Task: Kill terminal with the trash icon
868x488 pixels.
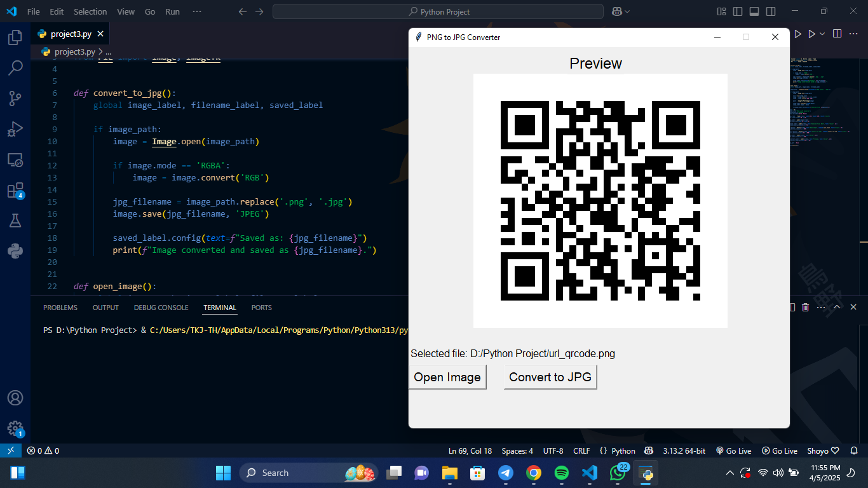Action: 806,308
